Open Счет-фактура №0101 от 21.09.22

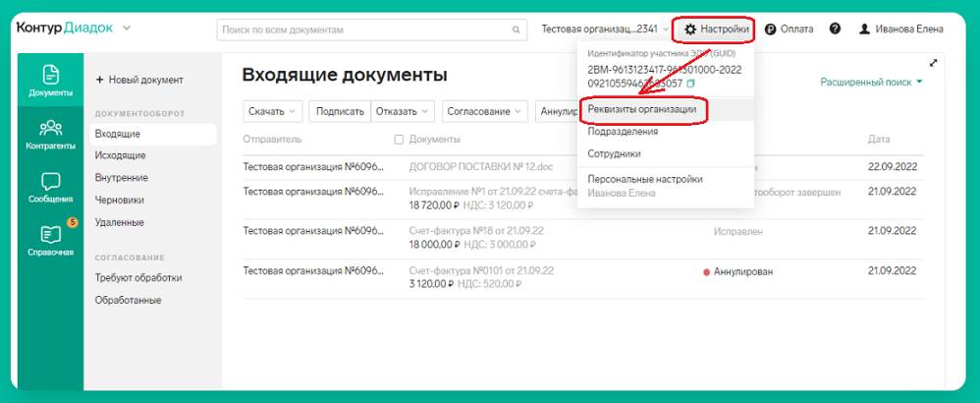tap(481, 271)
